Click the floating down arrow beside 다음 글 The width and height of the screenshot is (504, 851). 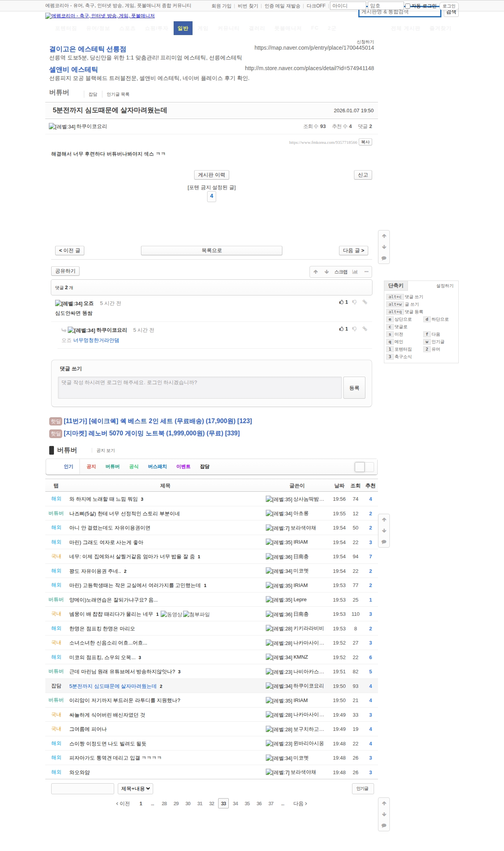pos(384,247)
